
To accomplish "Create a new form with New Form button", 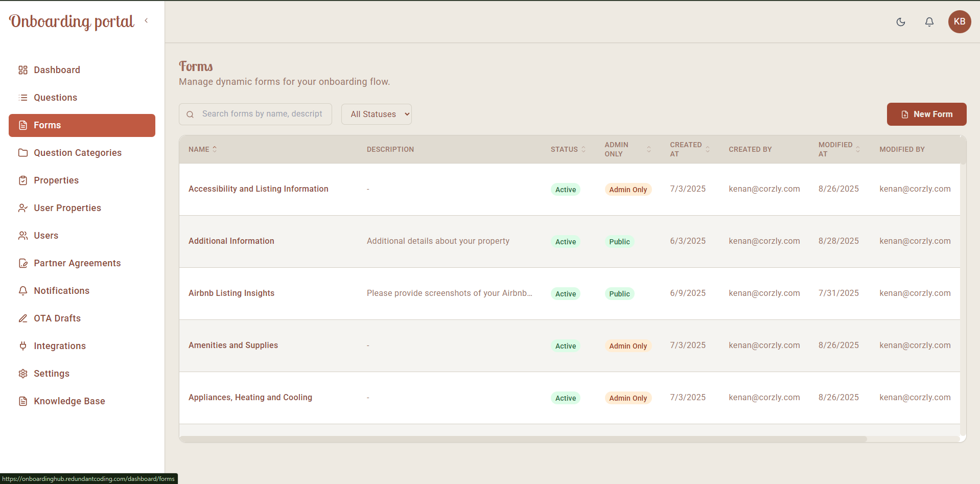I will click(x=926, y=114).
